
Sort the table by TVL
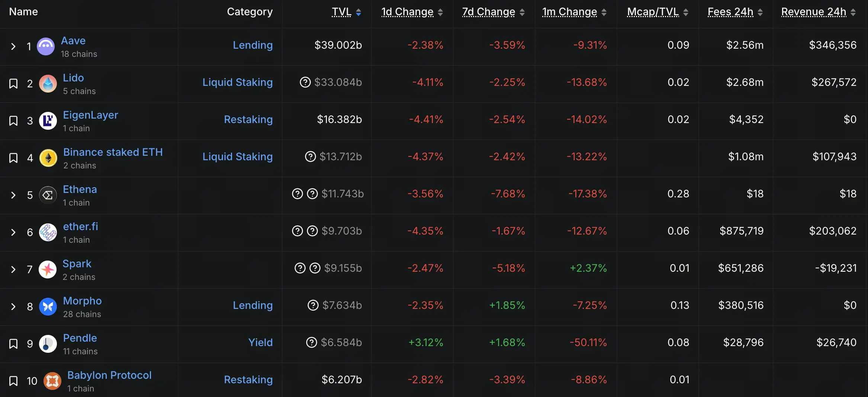tap(346, 12)
